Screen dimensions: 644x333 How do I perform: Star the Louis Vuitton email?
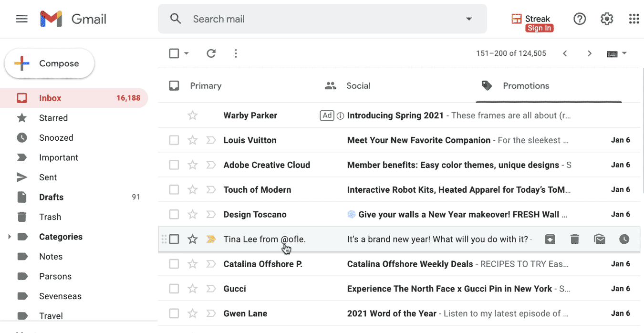coord(193,140)
